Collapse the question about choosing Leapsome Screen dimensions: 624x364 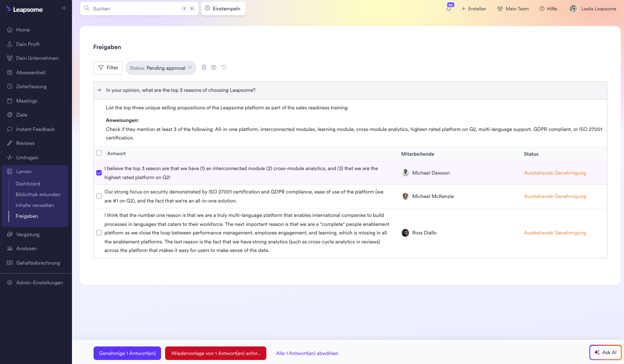[99, 90]
